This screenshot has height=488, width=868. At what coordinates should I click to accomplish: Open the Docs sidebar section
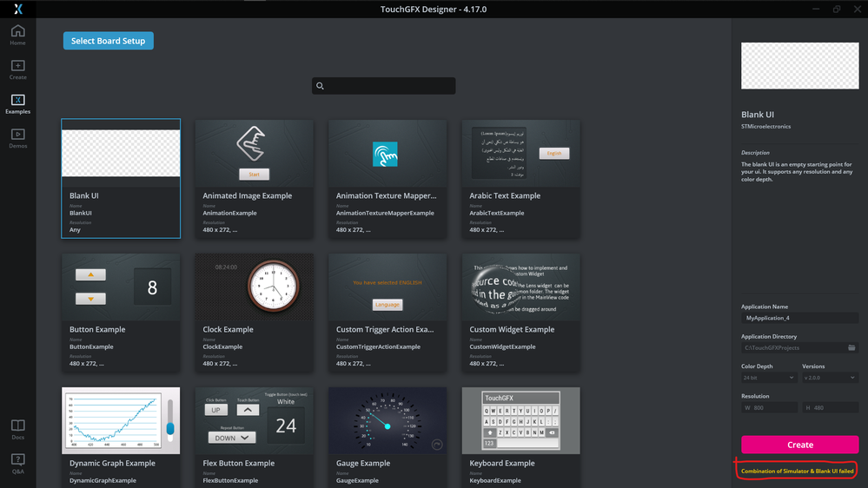point(17,429)
